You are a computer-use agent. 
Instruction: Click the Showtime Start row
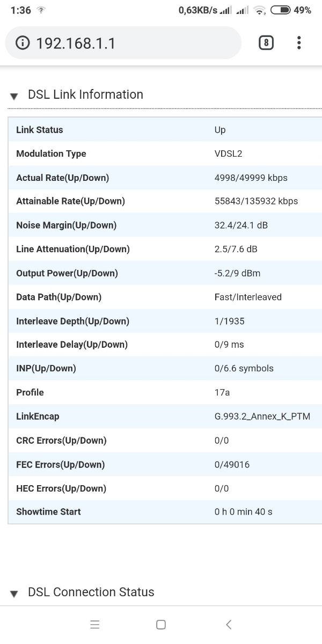coord(165,512)
